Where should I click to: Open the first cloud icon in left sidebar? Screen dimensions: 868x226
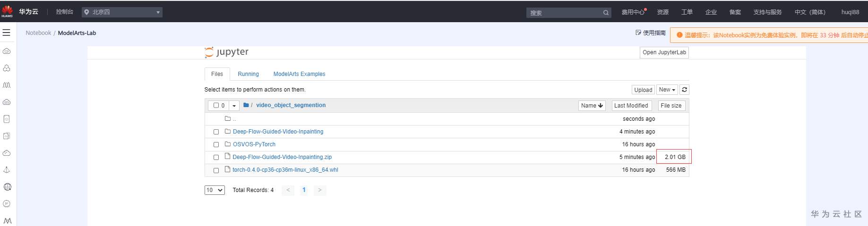pos(7,51)
